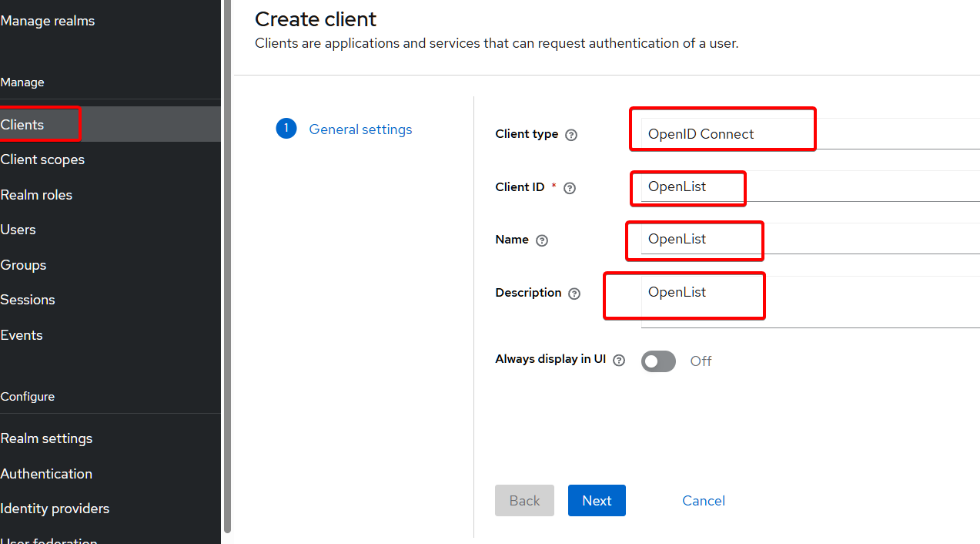Select General settings wizard step
The width and height of the screenshot is (980, 544).
point(360,129)
